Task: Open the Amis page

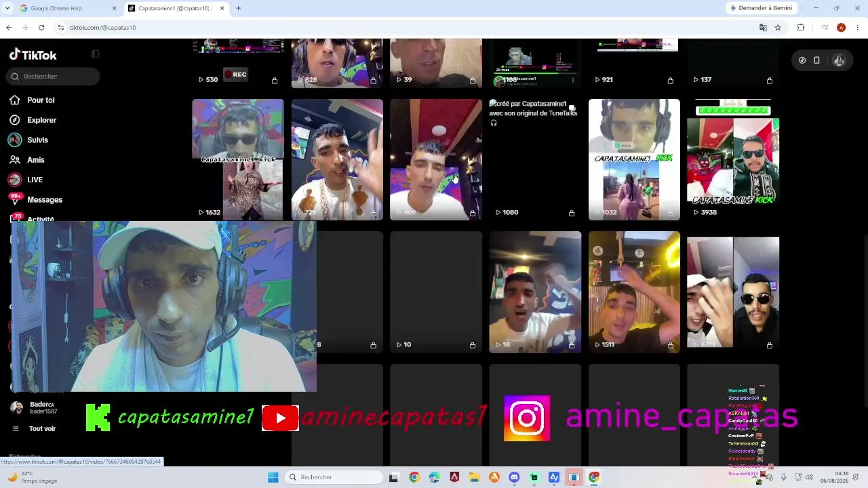Action: [x=35, y=160]
